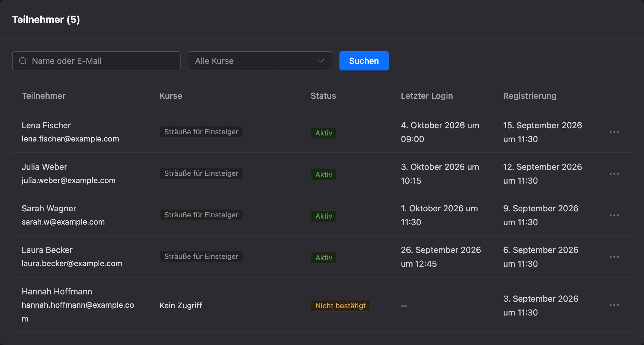Click Julia Weber's Aktiv status badge
Screen dimensions: 644x345
click(x=324, y=175)
